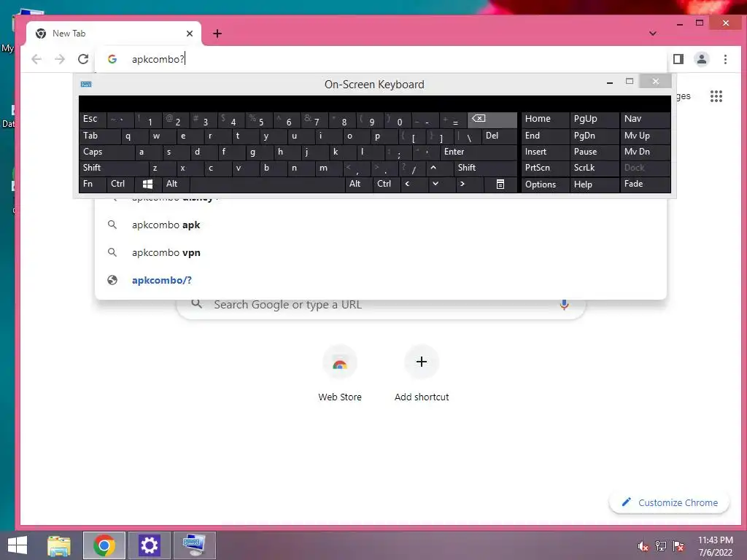Toggle right Shift key on keyboard
This screenshot has width=747, height=560.
click(485, 168)
